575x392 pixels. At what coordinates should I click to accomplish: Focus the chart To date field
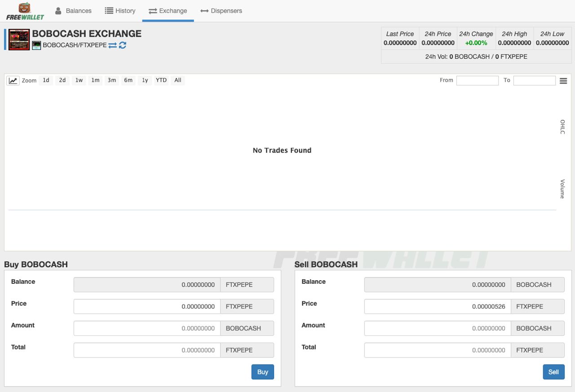click(535, 80)
